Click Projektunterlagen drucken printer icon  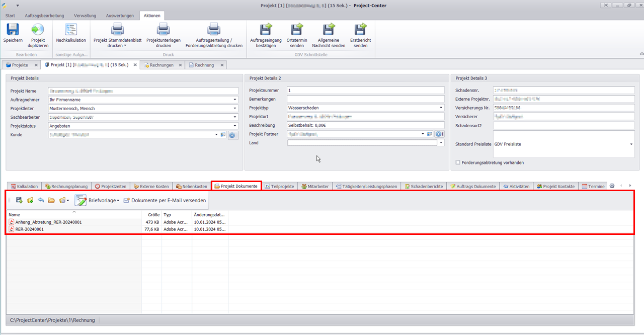click(163, 30)
